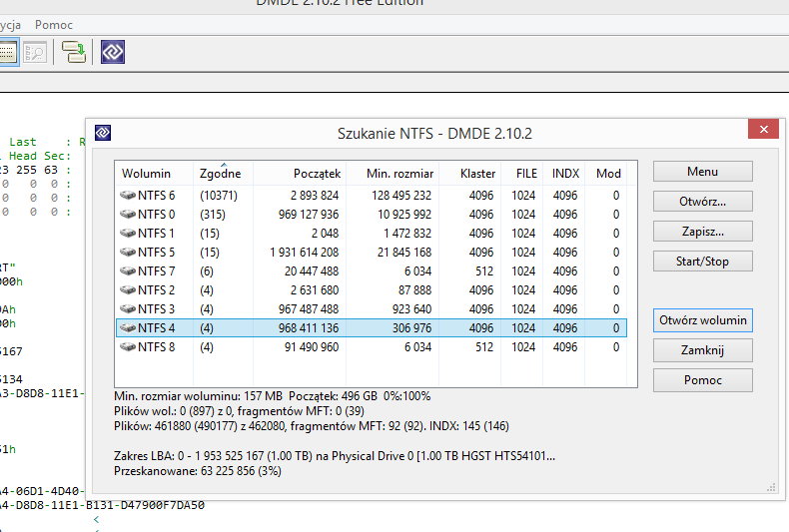Sort by Min. rozmiar column header
Screen dimensions: 789x532
[x=393, y=174]
